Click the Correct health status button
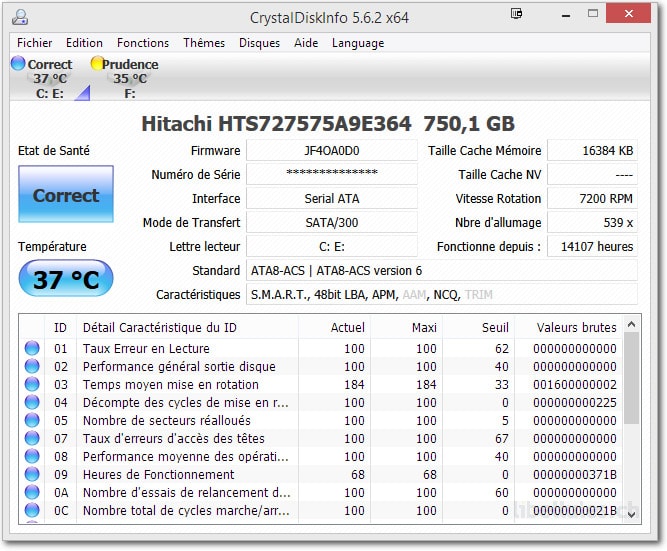667x551 pixels. 66,194
